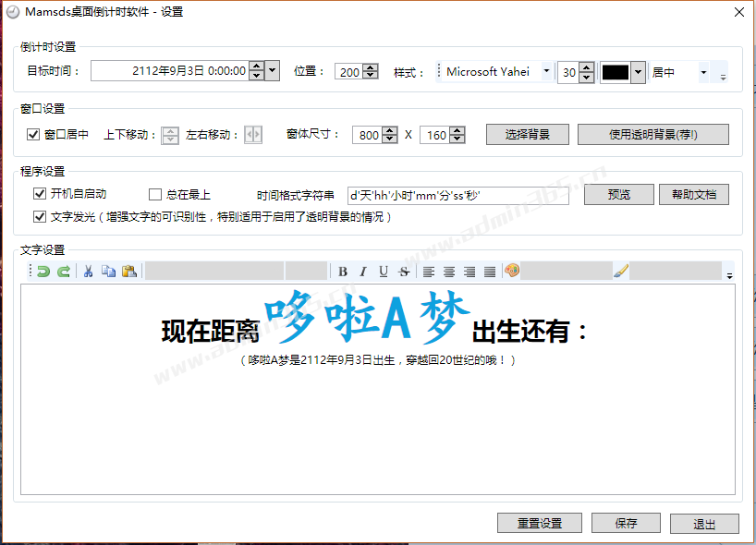This screenshot has width=756, height=545.
Task: Expand the Microsoft Yahei font dropdown
Action: [x=546, y=71]
